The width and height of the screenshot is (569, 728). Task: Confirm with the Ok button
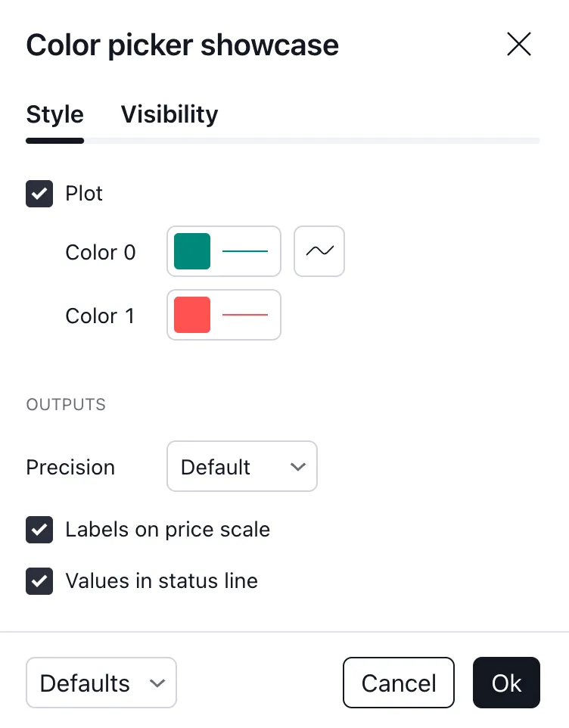(506, 683)
